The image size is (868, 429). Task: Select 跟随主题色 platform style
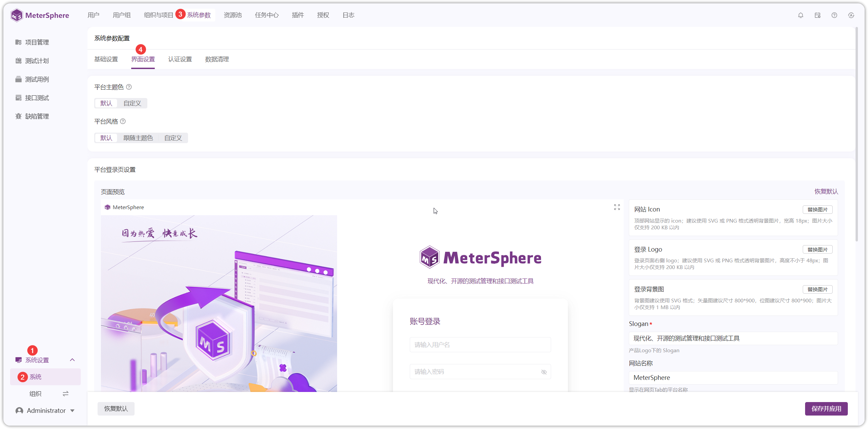pos(138,138)
